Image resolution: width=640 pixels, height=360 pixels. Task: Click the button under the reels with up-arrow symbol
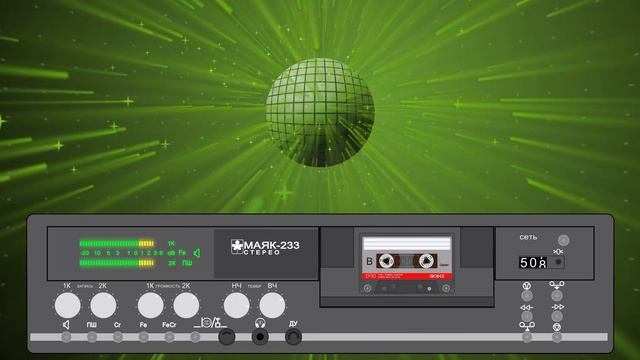click(527, 337)
